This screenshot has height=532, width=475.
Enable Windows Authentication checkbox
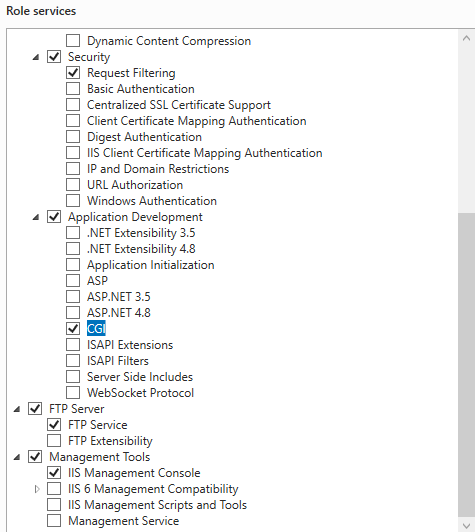pyautogui.click(x=73, y=201)
